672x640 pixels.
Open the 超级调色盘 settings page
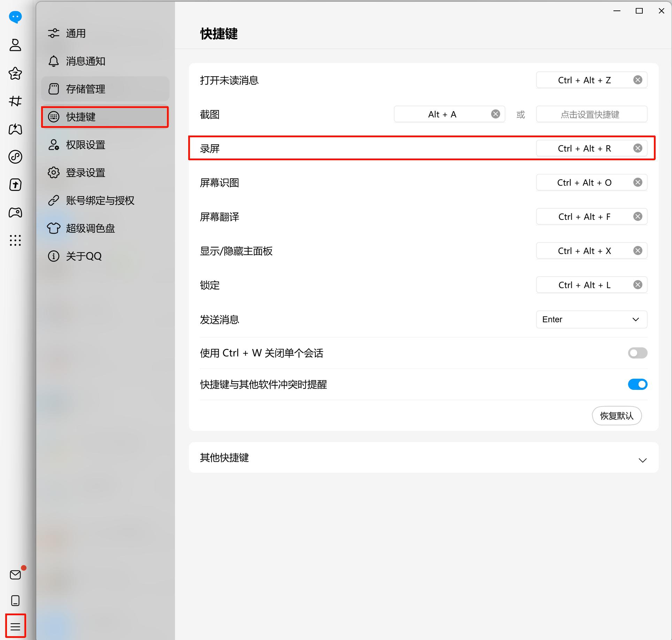(x=90, y=229)
